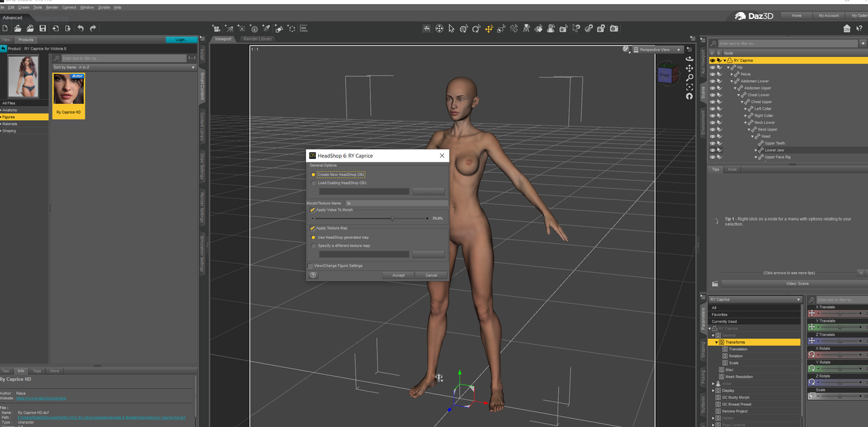Open the RY Caprice parameters node dropdown
The width and height of the screenshot is (868, 427).
pos(755,299)
